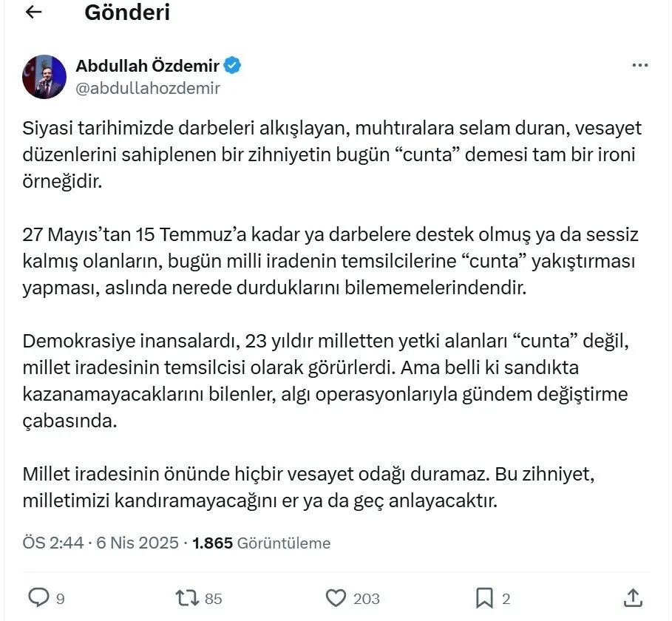
Task: Click the post timestamp ÖS 2:44
Action: point(52,543)
